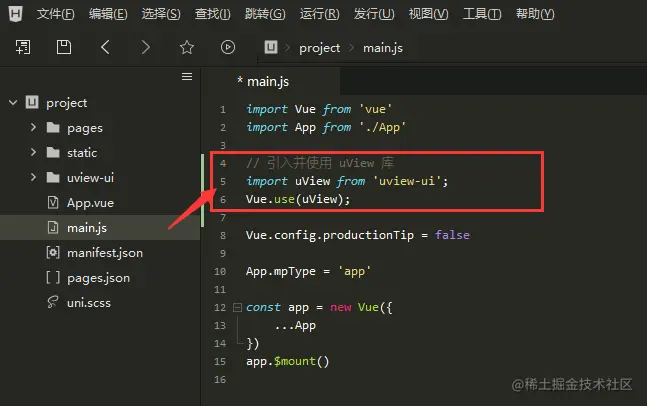Go back with the left arrow

(105, 47)
